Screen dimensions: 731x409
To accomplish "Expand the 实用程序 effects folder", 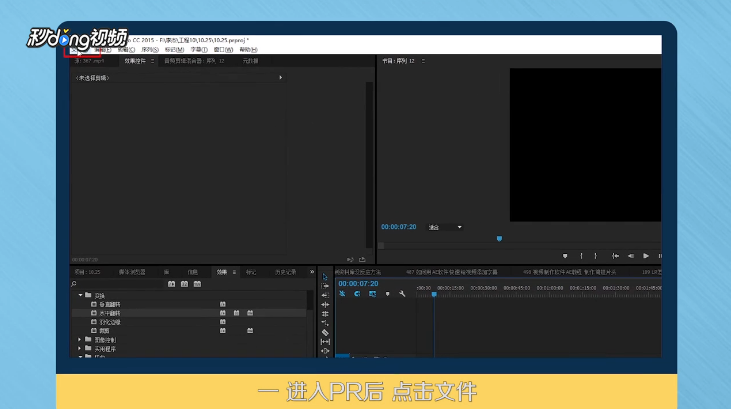I will click(x=80, y=348).
